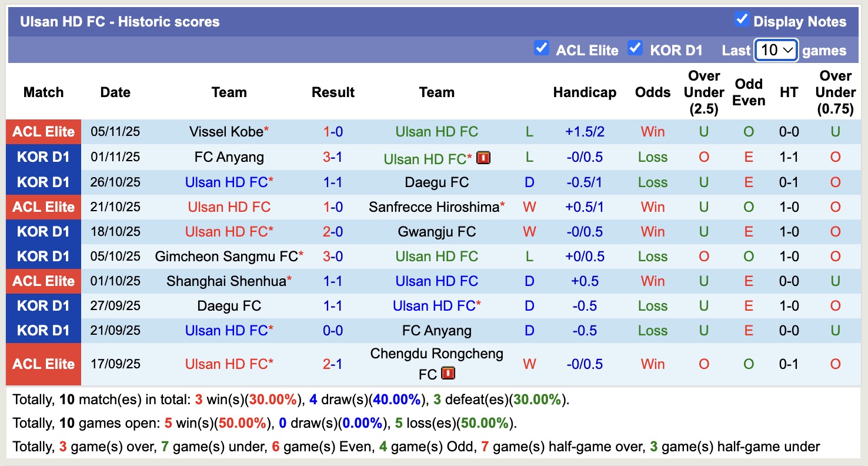Select the 2-1 result of the Chengdu Rongcheng match
The width and height of the screenshot is (868, 466).
pos(333,364)
